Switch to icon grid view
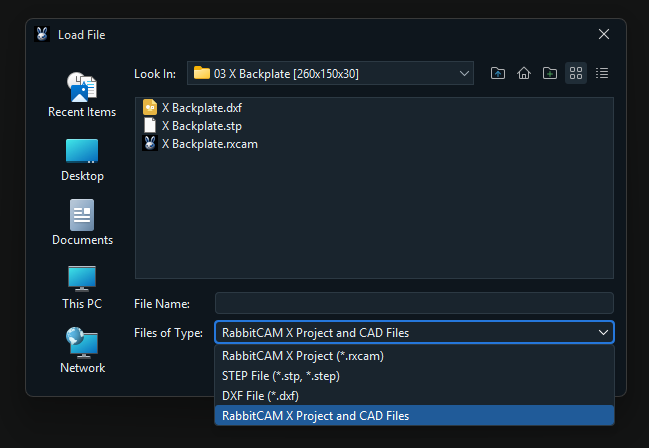Screen dimensions: 649x448 click(576, 73)
